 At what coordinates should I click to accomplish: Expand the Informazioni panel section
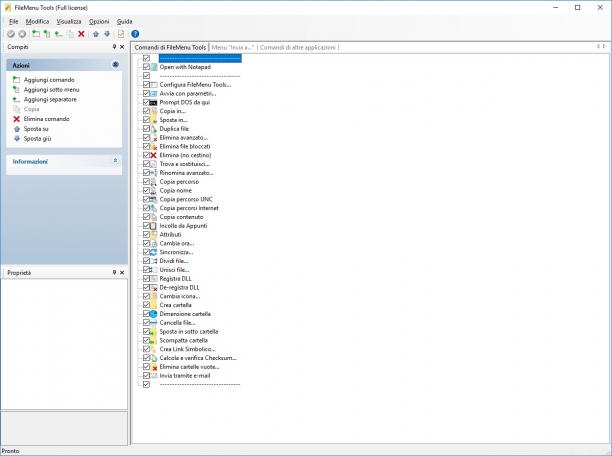[x=116, y=161]
